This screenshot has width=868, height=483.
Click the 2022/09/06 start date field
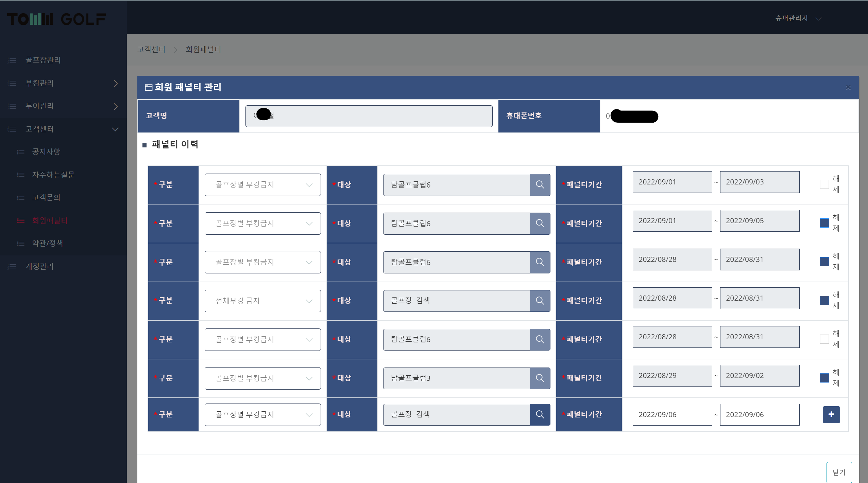point(672,415)
